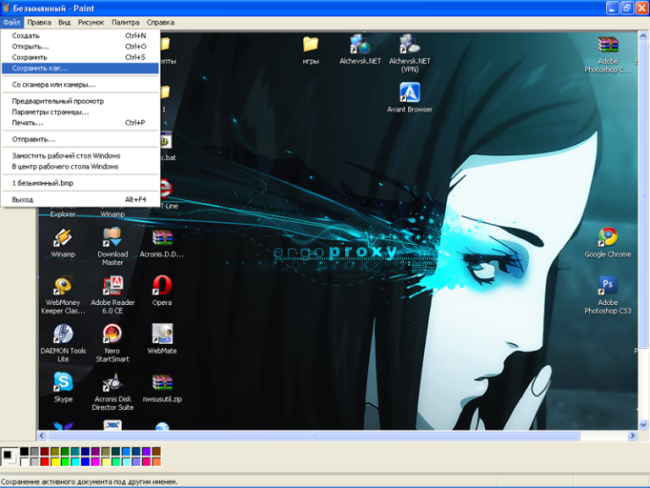Pick the orange color swatch
The image size is (650, 488).
156,461
